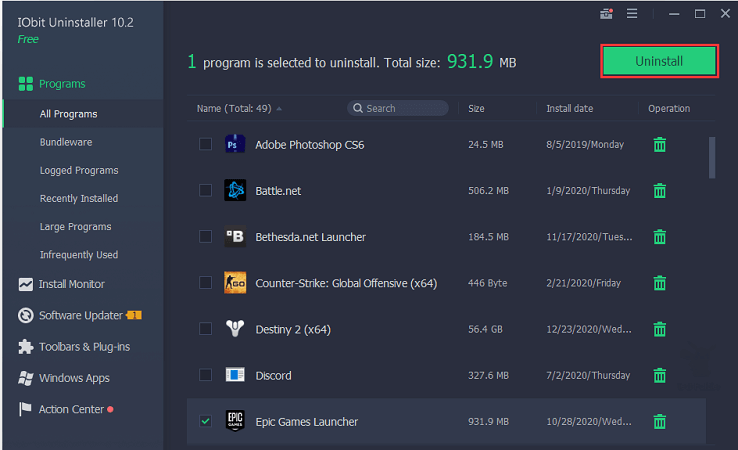Click the green Uninstall button
738x450 pixels.
point(659,61)
